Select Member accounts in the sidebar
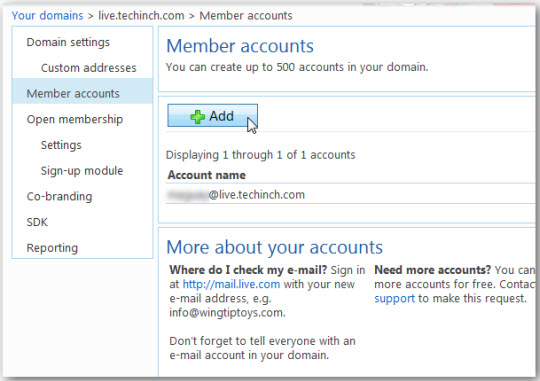 tap(83, 91)
